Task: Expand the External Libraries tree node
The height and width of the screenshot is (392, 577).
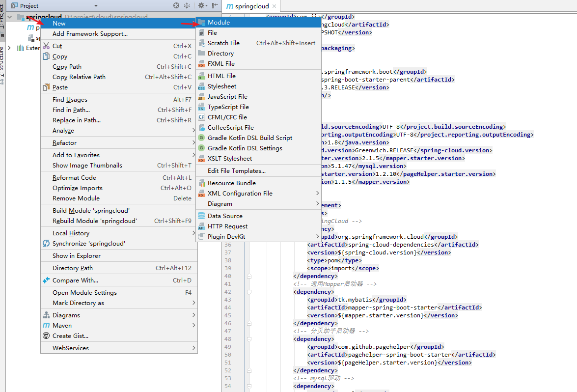Action: (x=9, y=48)
